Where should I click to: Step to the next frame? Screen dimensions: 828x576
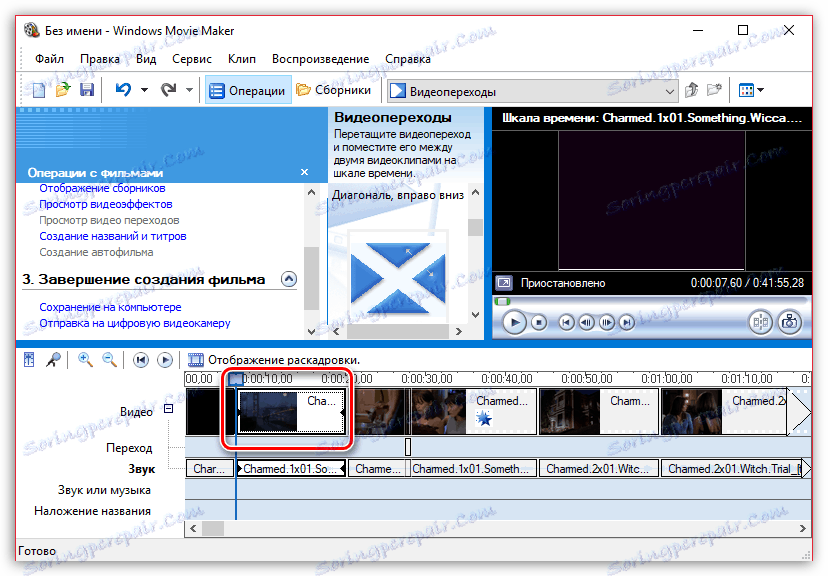606,322
